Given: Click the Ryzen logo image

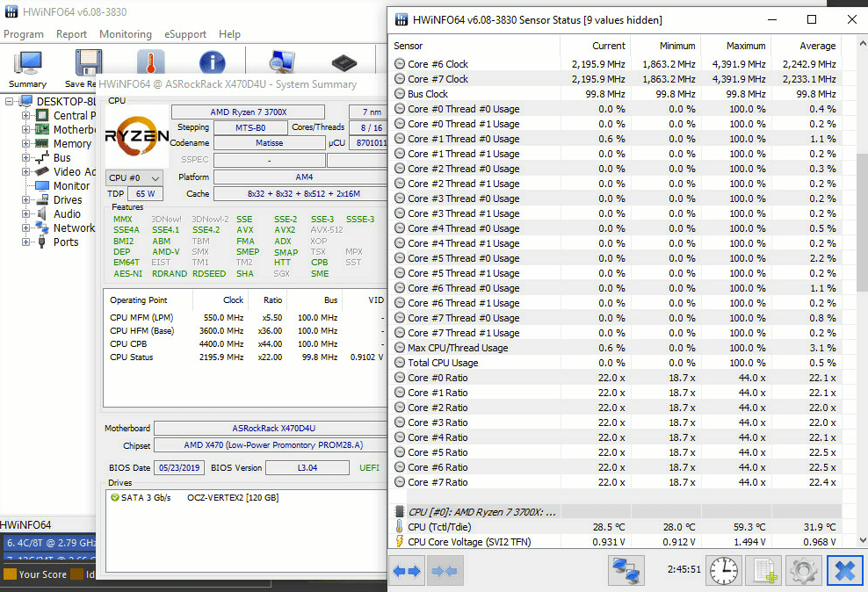Looking at the screenshot, I should 137,135.
